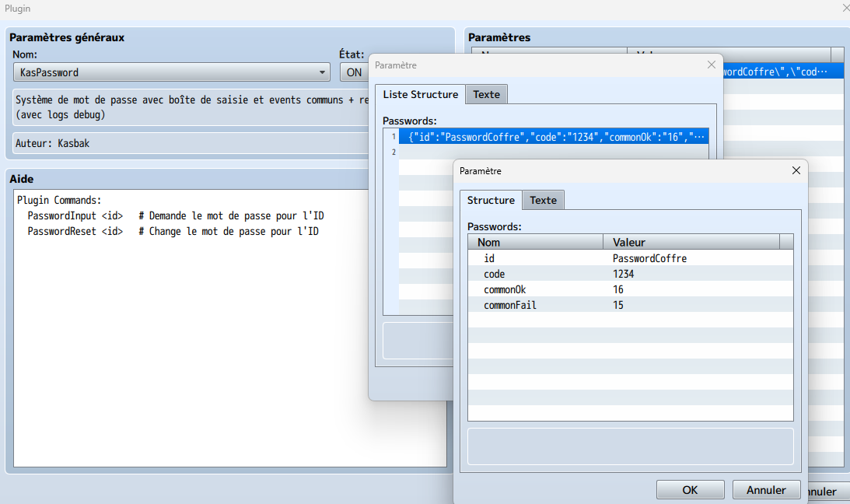
Task: Select the id parameter row
Action: click(x=631, y=258)
